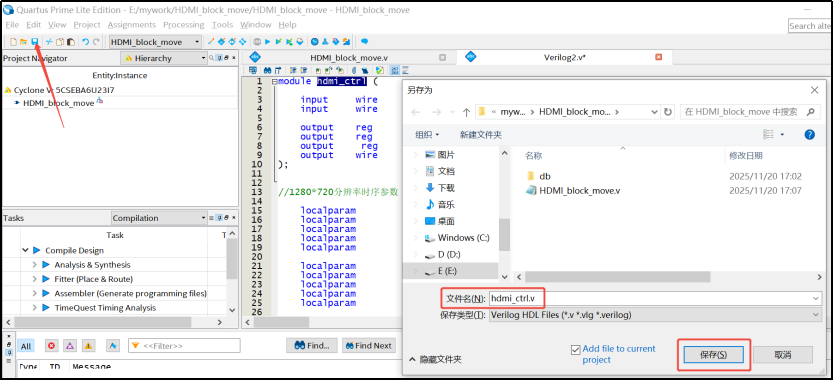Go back using the dialog's back arrow
This screenshot has height=380, width=833.
(416, 112)
